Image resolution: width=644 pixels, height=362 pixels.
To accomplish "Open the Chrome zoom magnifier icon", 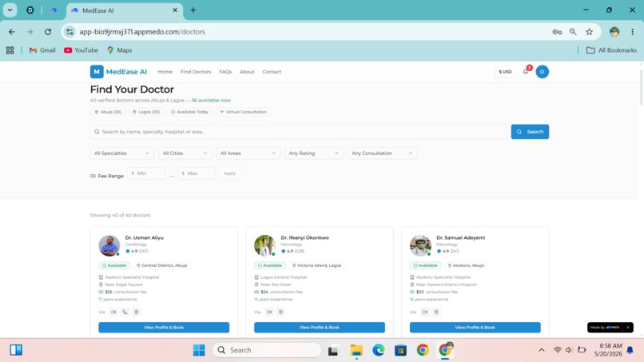I will point(573,32).
